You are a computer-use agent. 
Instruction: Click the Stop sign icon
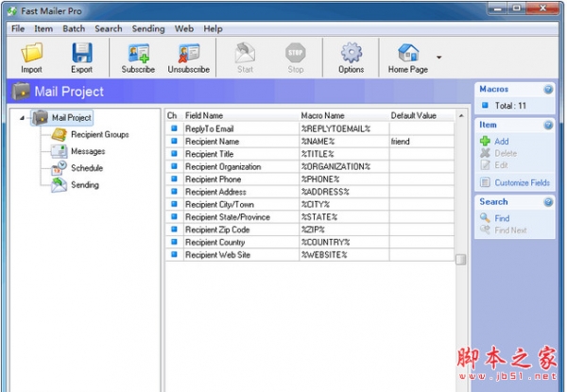pos(296,53)
